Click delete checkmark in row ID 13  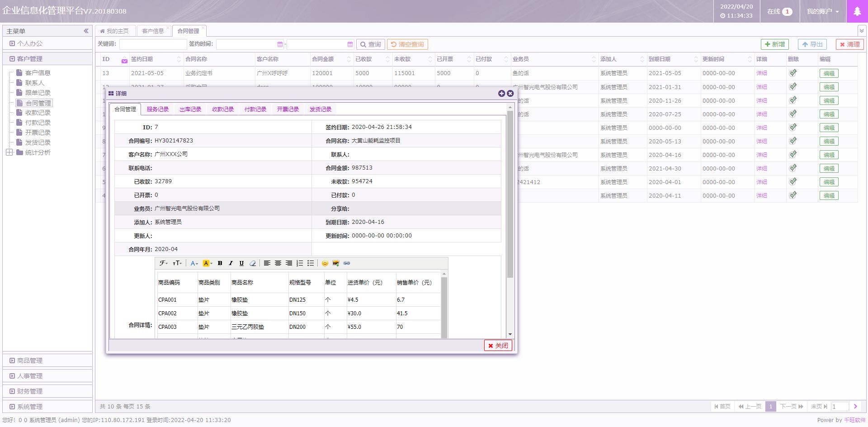[x=793, y=73]
